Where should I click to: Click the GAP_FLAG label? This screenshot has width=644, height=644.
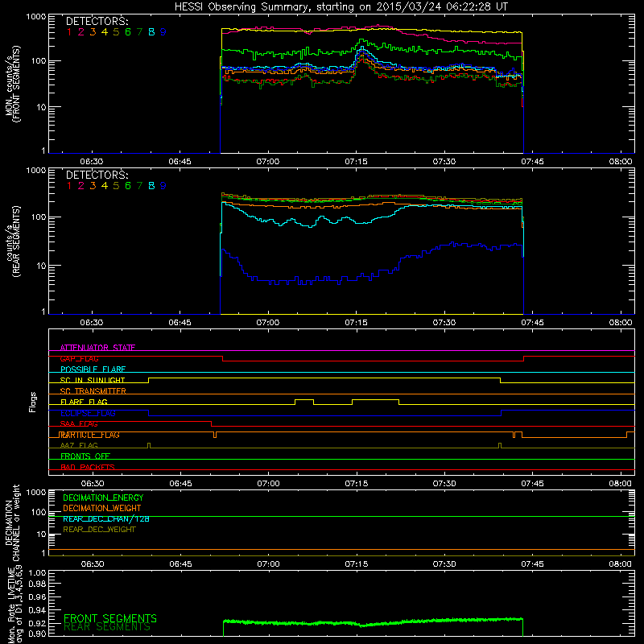(79, 358)
